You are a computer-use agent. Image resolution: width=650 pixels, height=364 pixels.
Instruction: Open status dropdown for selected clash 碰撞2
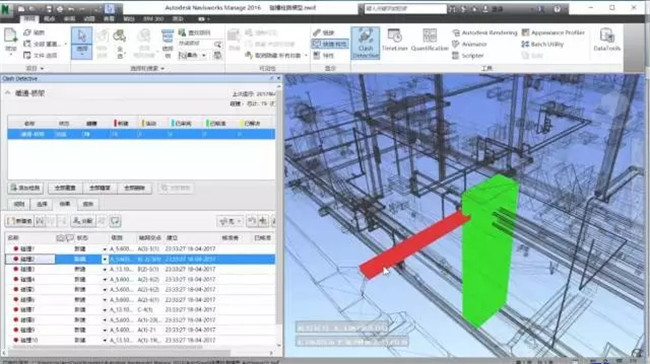pos(104,260)
